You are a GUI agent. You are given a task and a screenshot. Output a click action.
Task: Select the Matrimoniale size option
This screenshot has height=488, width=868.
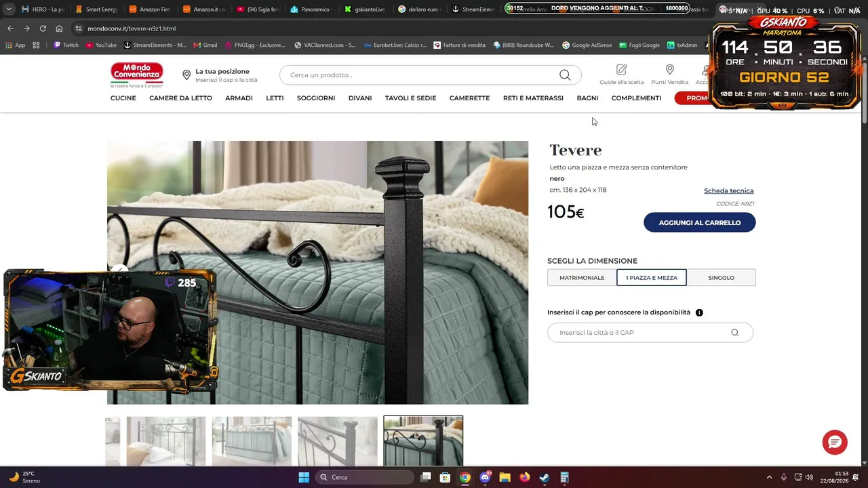582,278
